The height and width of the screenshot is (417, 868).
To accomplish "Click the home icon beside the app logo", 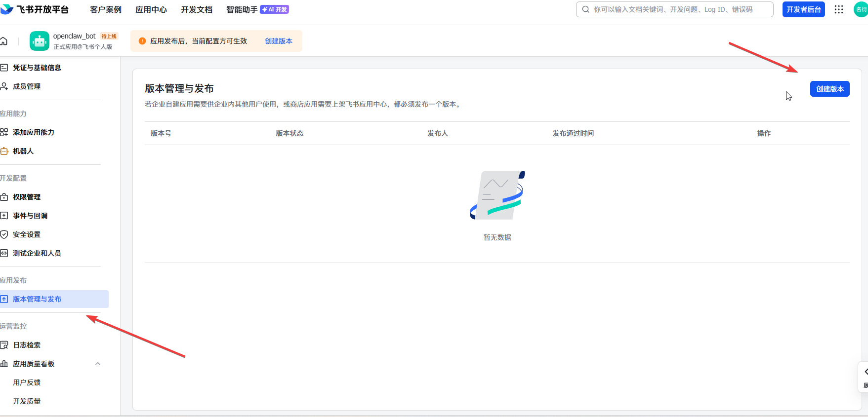I will click(x=4, y=41).
